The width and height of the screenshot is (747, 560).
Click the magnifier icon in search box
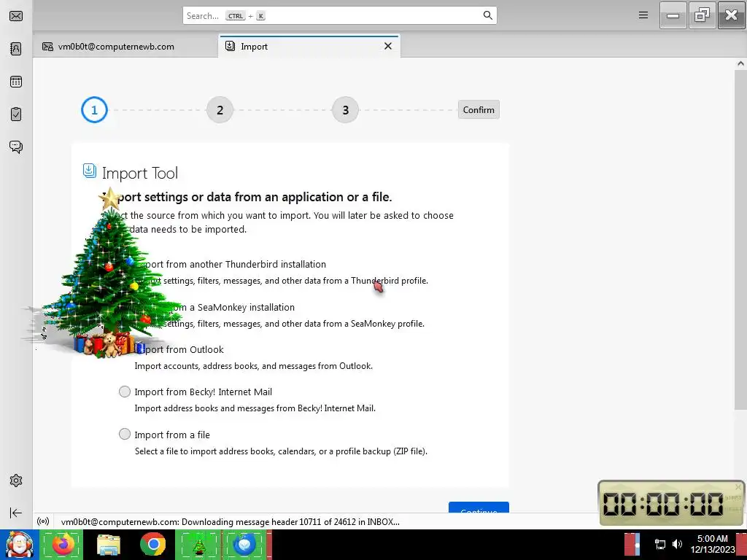point(487,15)
